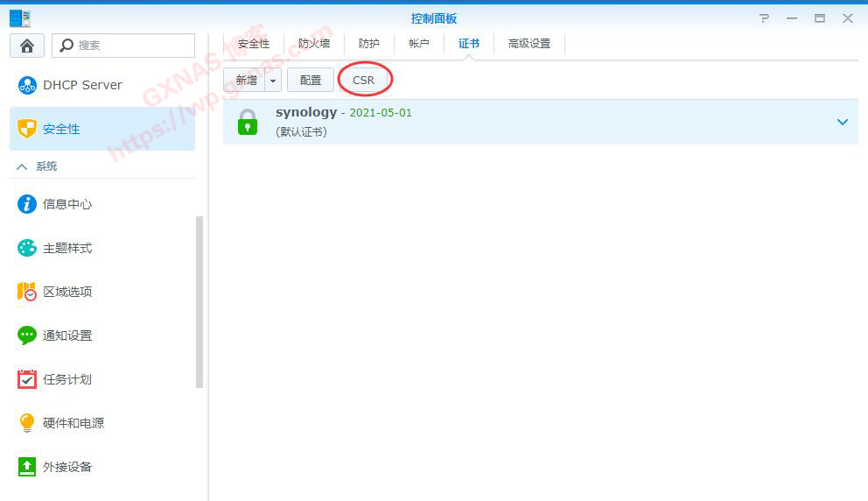Expand the synology certificate details chevron
868x501 pixels.
pos(842,122)
